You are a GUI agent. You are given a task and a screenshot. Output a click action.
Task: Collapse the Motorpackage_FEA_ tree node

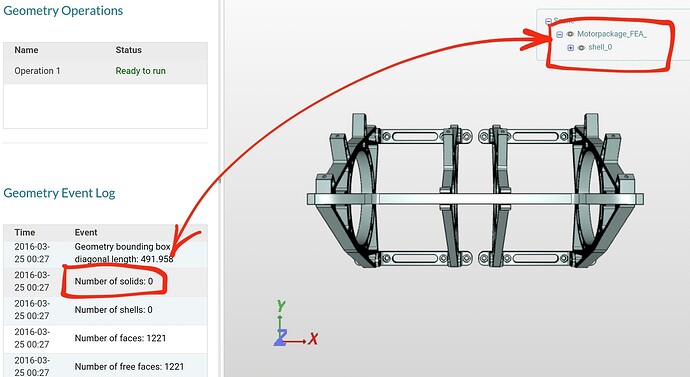click(x=559, y=34)
